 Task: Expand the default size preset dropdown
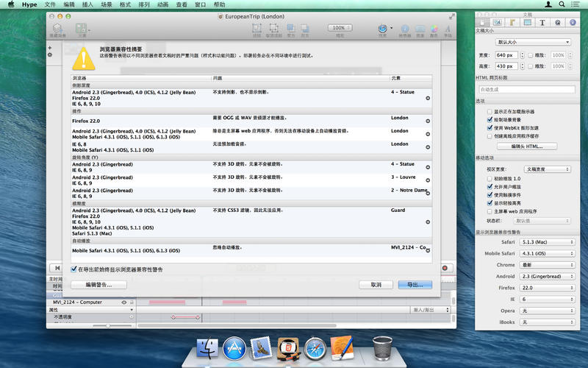(533, 42)
